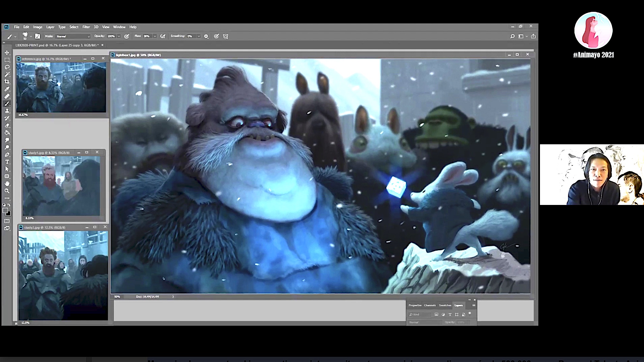The width and height of the screenshot is (644, 362).
Task: Select the Rectangle shape tool
Action: pos(7,177)
